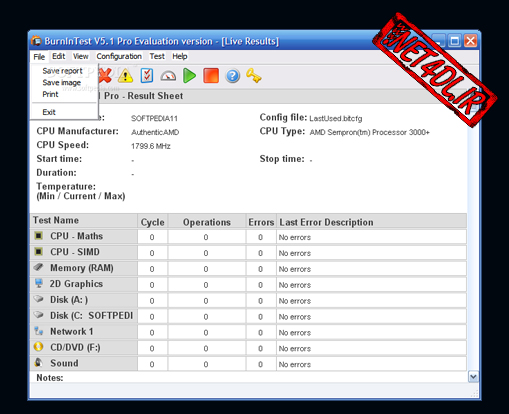Select the Memory (RAM) test name
Screen dimensions: 509x414
coord(82,268)
